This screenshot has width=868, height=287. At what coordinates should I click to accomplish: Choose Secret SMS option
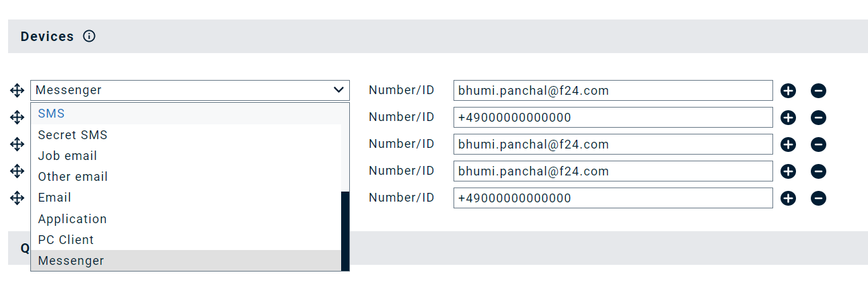(73, 135)
